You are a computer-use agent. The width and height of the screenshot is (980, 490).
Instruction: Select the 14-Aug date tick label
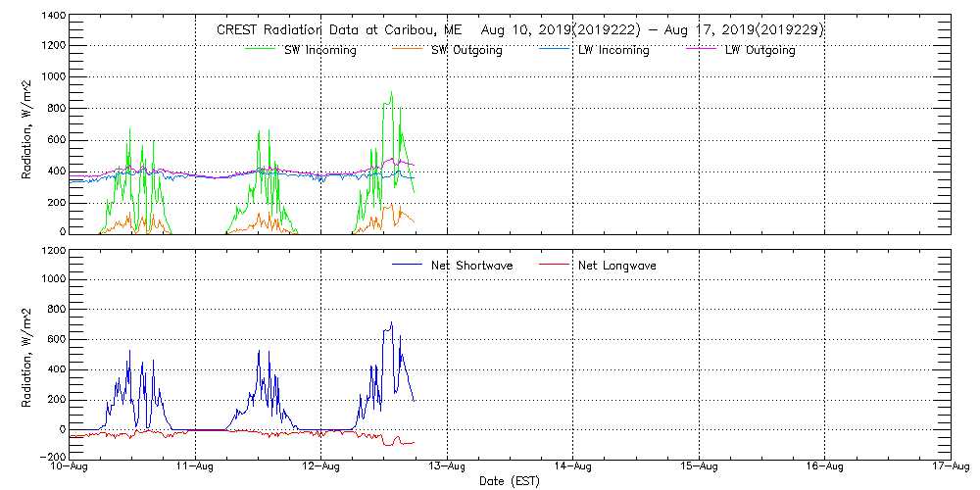click(573, 467)
